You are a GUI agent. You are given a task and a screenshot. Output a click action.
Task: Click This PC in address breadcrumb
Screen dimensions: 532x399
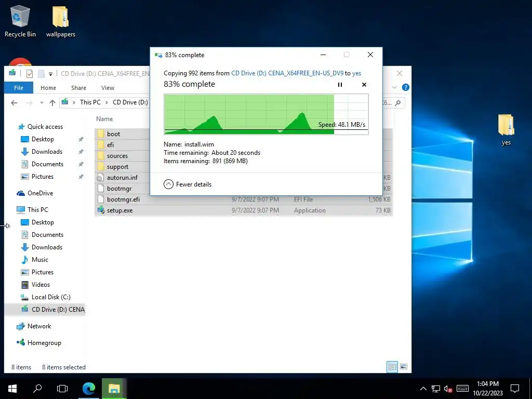[90, 102]
